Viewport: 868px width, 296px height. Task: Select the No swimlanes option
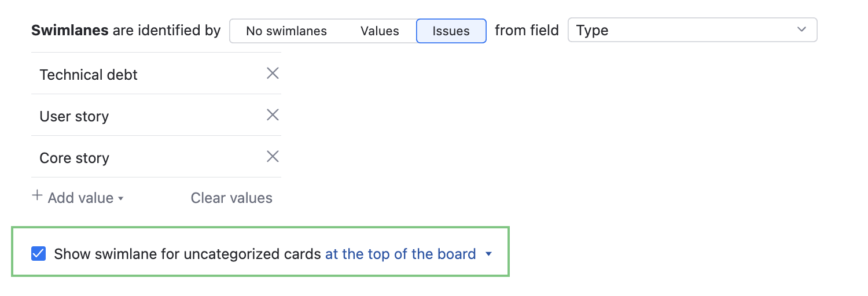[286, 31]
